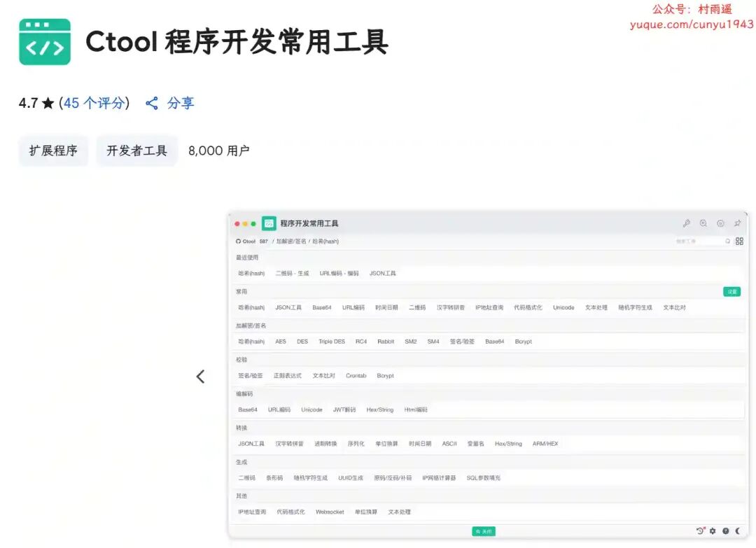
Task: Open the 45 个评分 ratings link
Action: 94,103
